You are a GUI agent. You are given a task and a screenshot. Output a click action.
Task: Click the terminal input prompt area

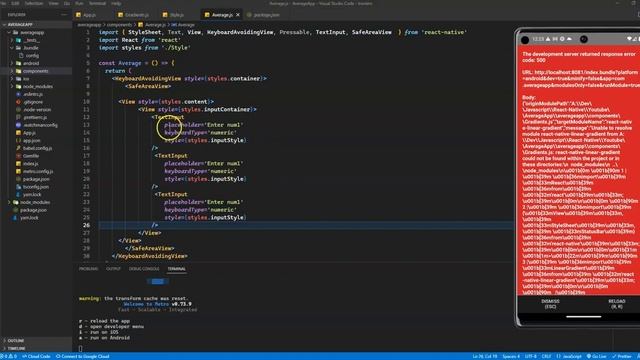point(80,349)
